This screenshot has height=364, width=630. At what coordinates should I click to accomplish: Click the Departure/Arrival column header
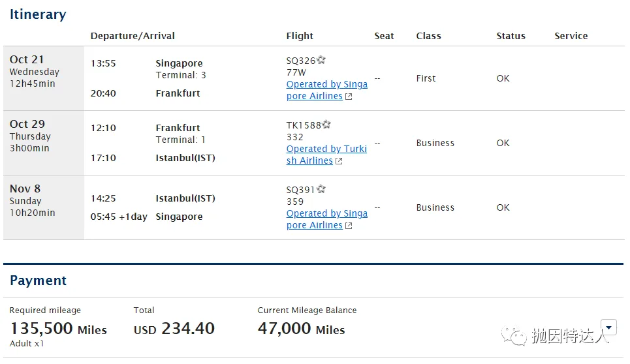pyautogui.click(x=133, y=36)
